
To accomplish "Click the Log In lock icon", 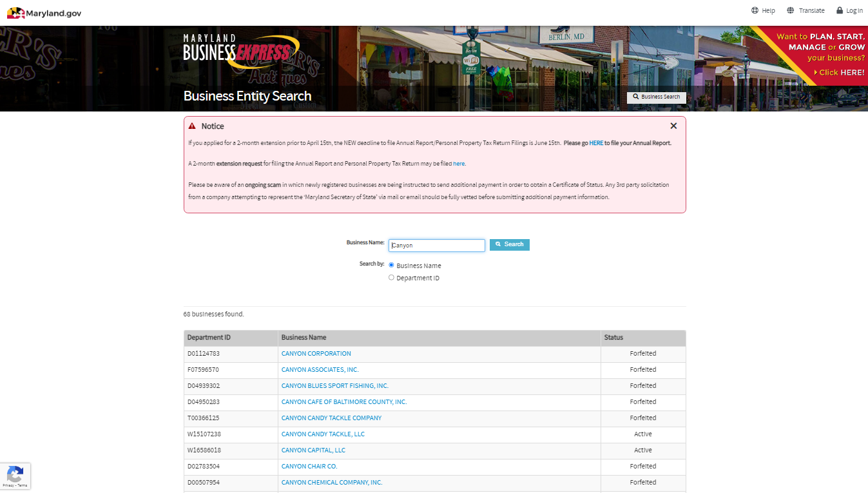I will click(840, 10).
